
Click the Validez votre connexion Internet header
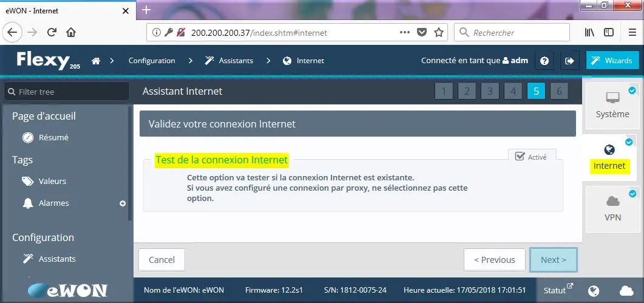[358, 124]
